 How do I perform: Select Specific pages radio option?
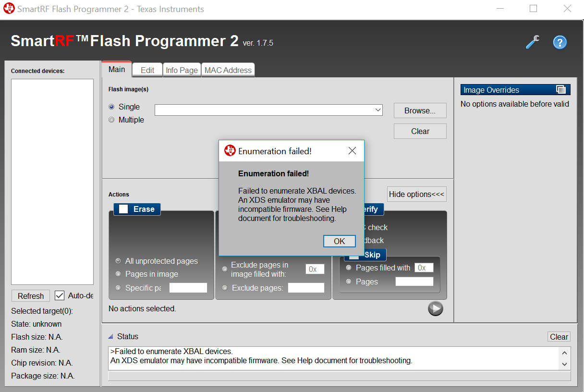(x=118, y=288)
